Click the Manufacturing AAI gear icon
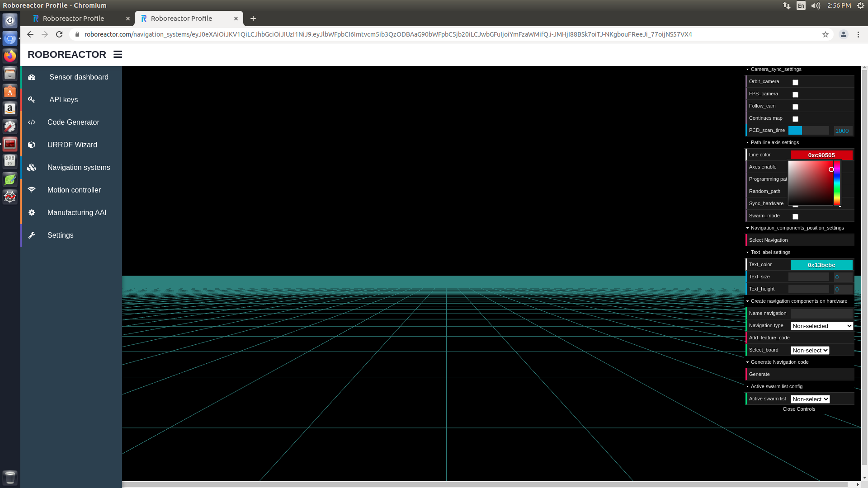 click(x=32, y=213)
